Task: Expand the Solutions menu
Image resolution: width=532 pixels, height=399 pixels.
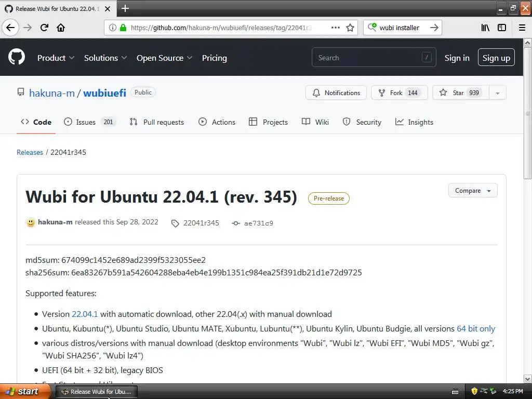Action: click(105, 58)
